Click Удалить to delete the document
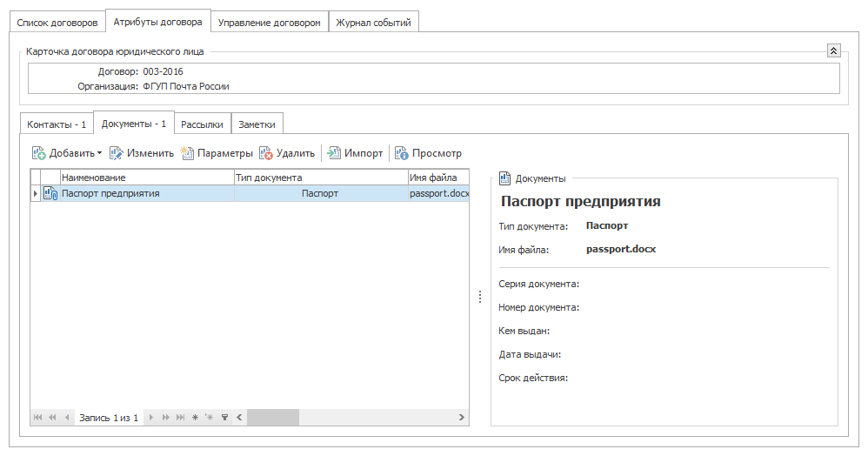The image size is (868, 456). pyautogui.click(x=287, y=153)
